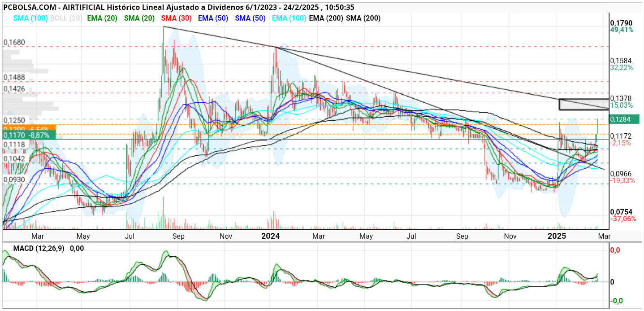Viewport: 644px width, 311px height.
Task: Click the 0,1680 resistance level label
Action: (14, 42)
